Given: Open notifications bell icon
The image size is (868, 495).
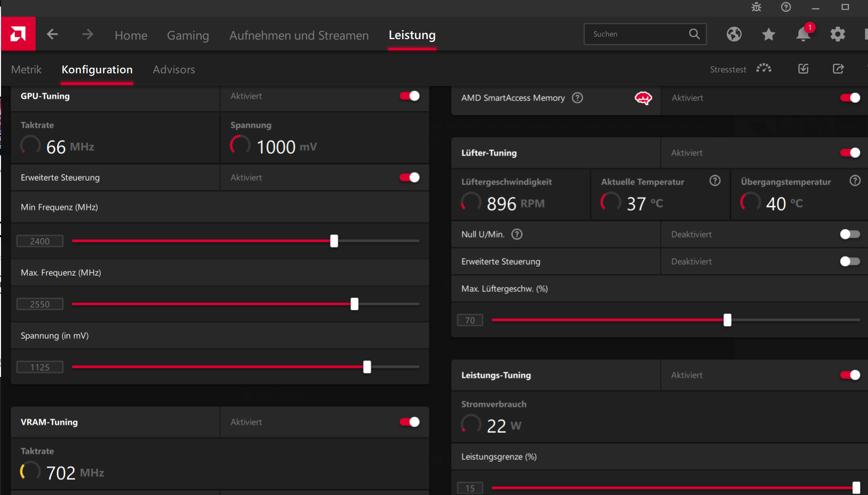Looking at the screenshot, I should tap(803, 34).
